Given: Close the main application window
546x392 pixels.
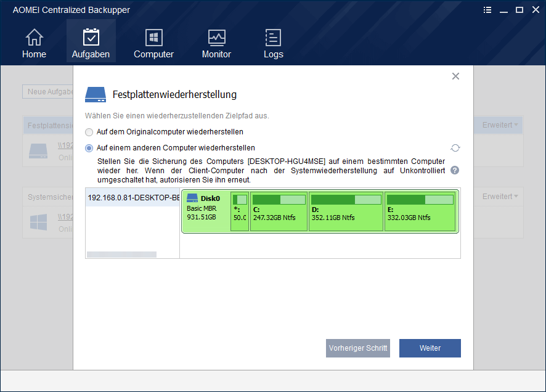Looking at the screenshot, I should pos(536,10).
